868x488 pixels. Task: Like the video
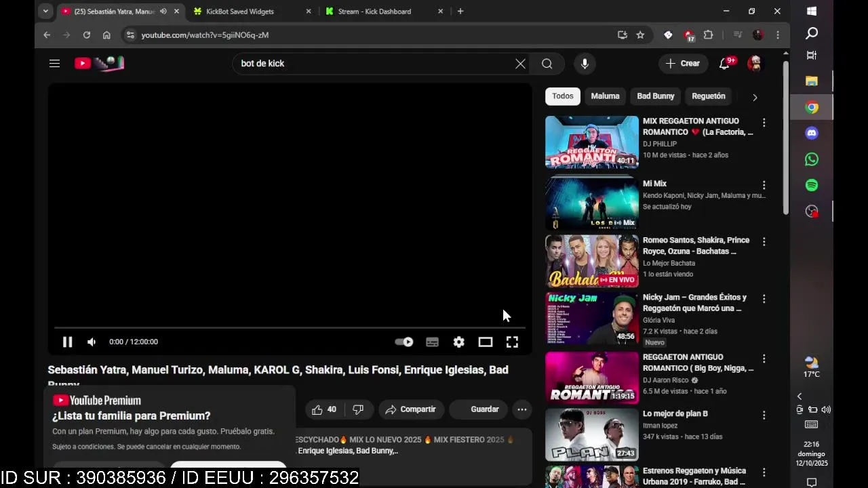[323, 409]
